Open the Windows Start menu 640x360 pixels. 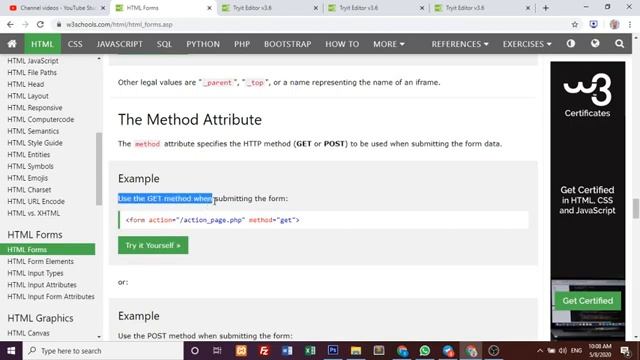11,351
